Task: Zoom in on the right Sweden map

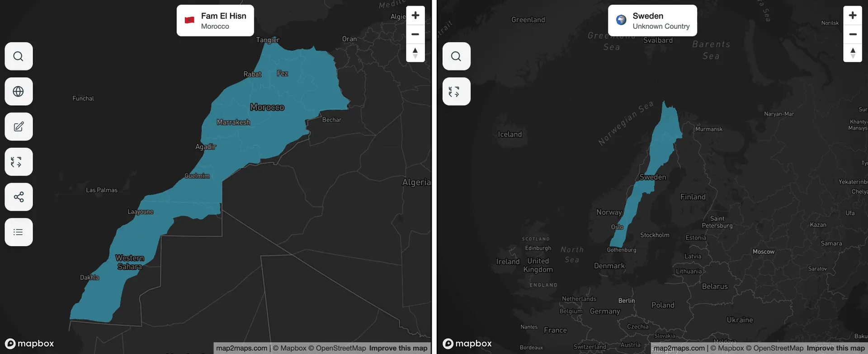Action: tap(853, 15)
